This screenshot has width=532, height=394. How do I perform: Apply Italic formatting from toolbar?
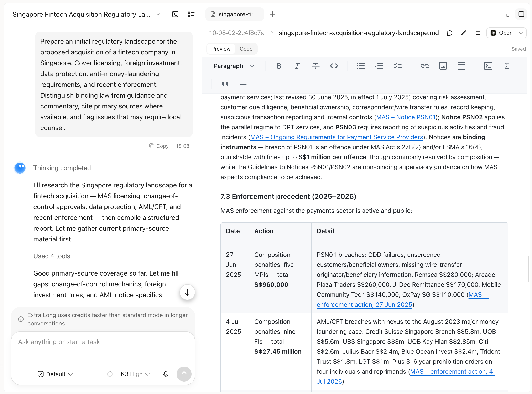click(x=297, y=66)
